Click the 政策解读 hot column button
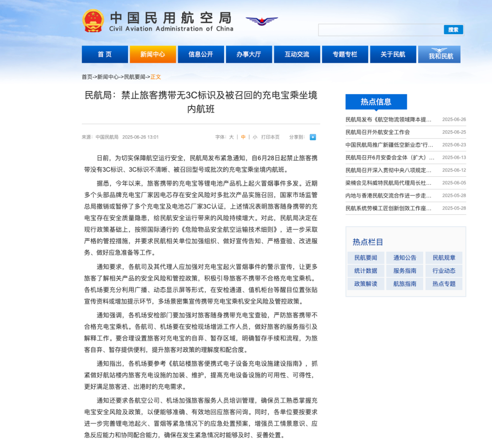This screenshot has height=448, width=492. coord(366,284)
